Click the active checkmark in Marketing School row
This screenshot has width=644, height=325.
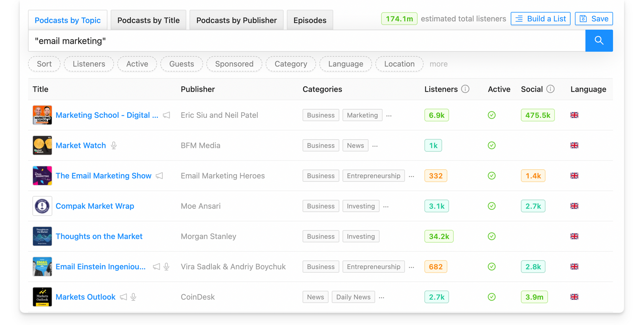point(491,115)
